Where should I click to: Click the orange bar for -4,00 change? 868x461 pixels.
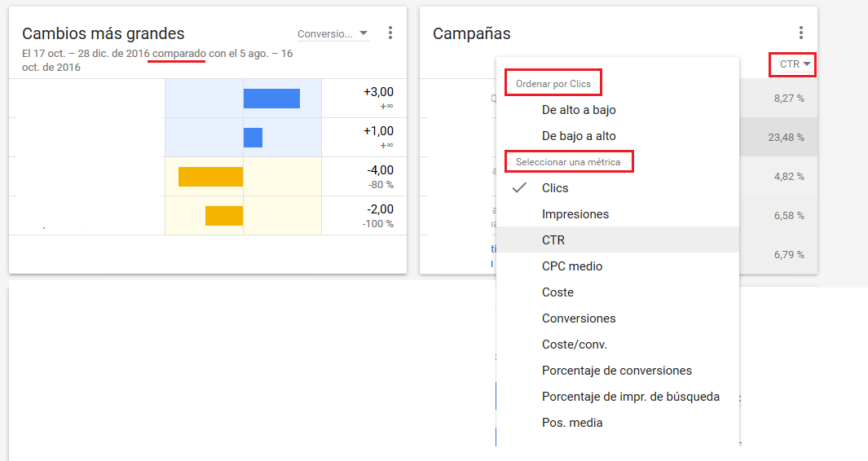coord(210,177)
